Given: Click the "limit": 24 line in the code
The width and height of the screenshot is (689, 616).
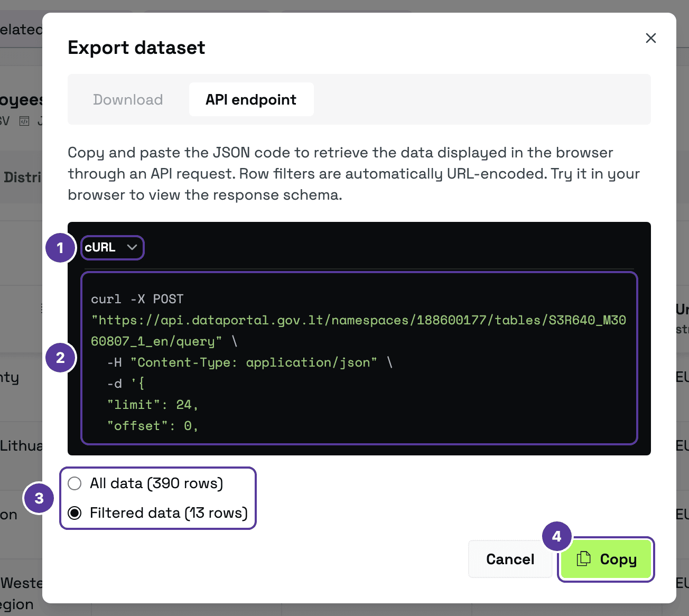Looking at the screenshot, I should point(152,405).
